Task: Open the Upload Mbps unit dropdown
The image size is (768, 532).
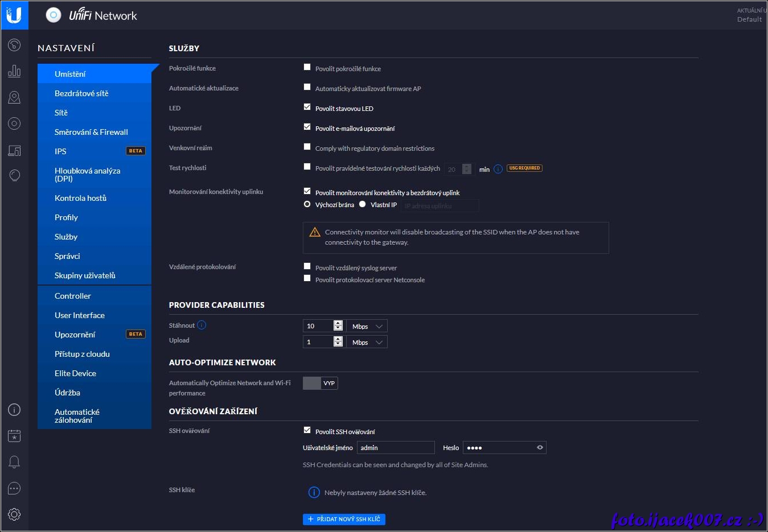Action: [367, 342]
